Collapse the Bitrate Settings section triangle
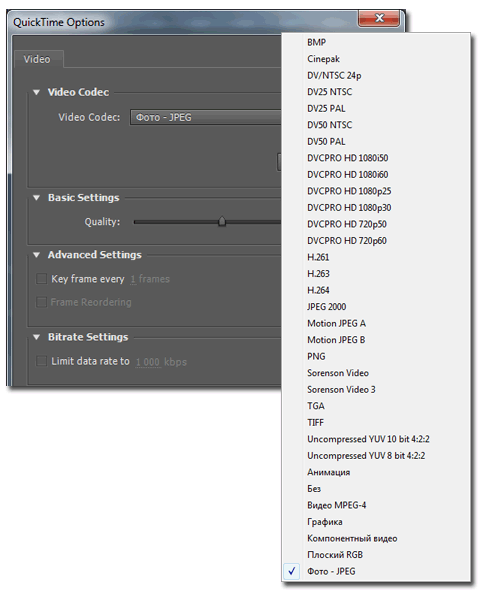483x600 pixels. [36, 337]
